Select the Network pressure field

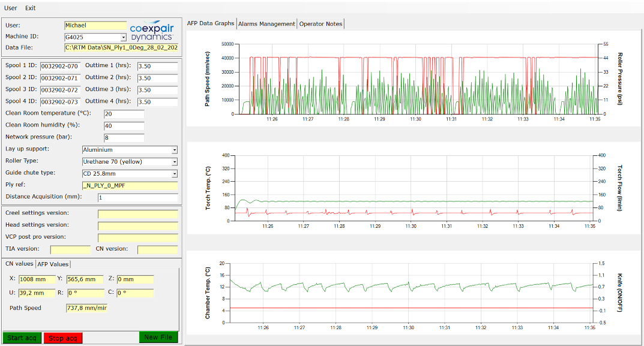coord(124,137)
